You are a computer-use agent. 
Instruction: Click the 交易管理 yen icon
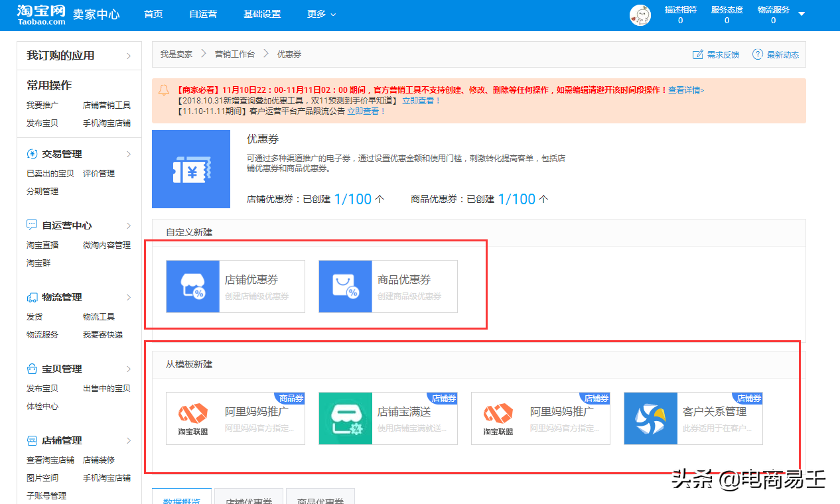pyautogui.click(x=32, y=154)
